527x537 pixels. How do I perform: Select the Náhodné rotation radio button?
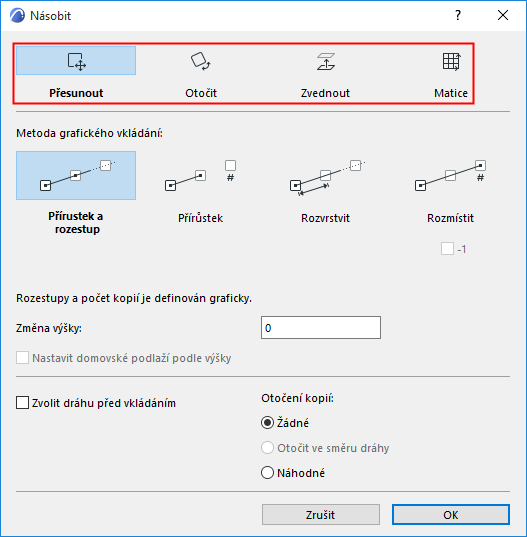(267, 473)
